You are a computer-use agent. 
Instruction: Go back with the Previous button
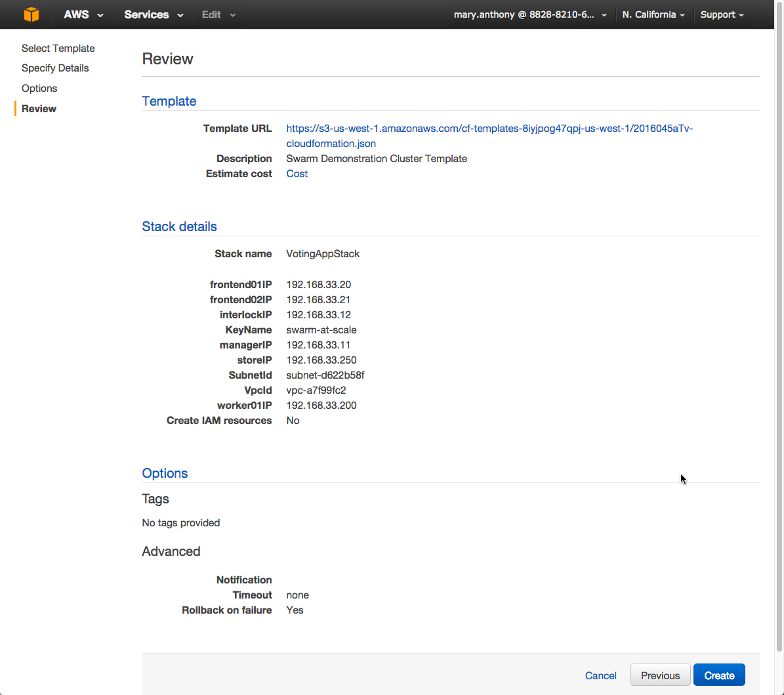660,675
